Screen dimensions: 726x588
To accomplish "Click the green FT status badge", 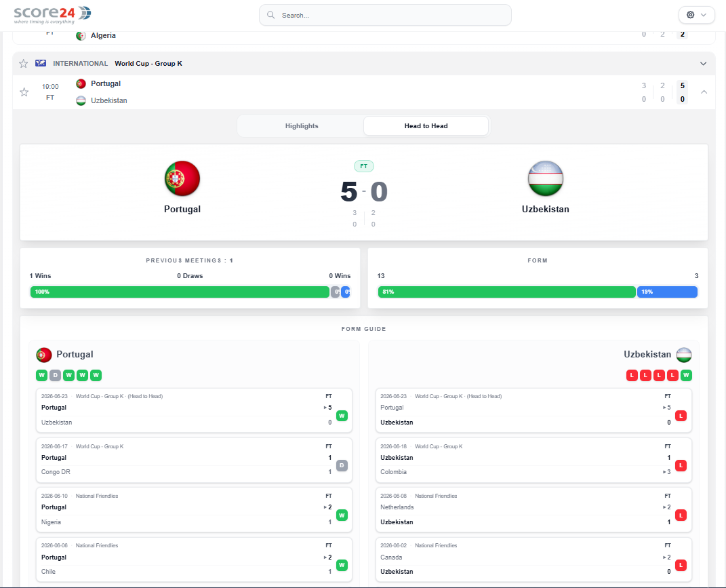I will [364, 166].
